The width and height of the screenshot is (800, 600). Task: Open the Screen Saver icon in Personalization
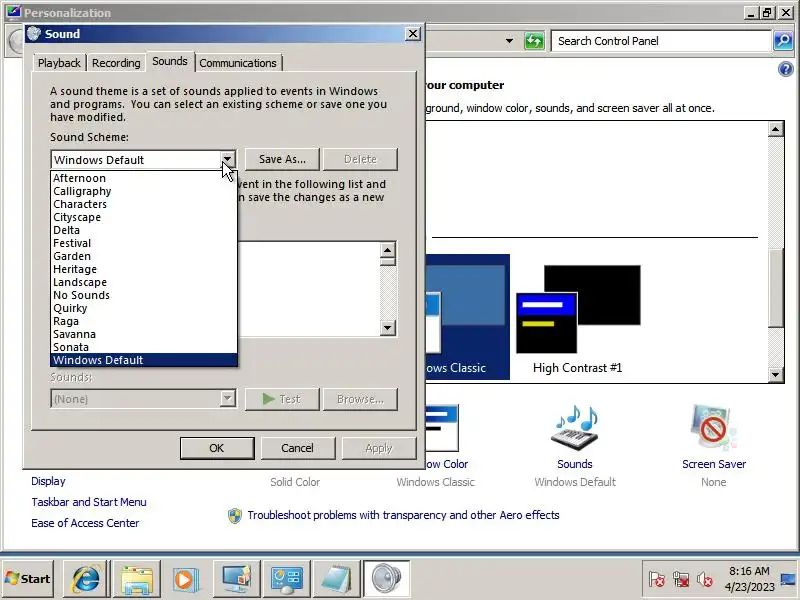[713, 429]
